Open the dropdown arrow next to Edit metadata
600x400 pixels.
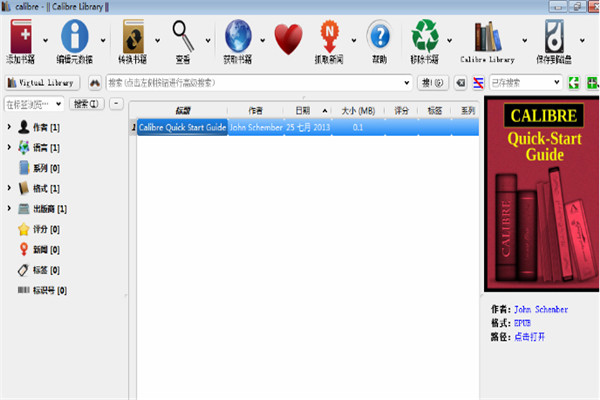pyautogui.click(x=103, y=40)
